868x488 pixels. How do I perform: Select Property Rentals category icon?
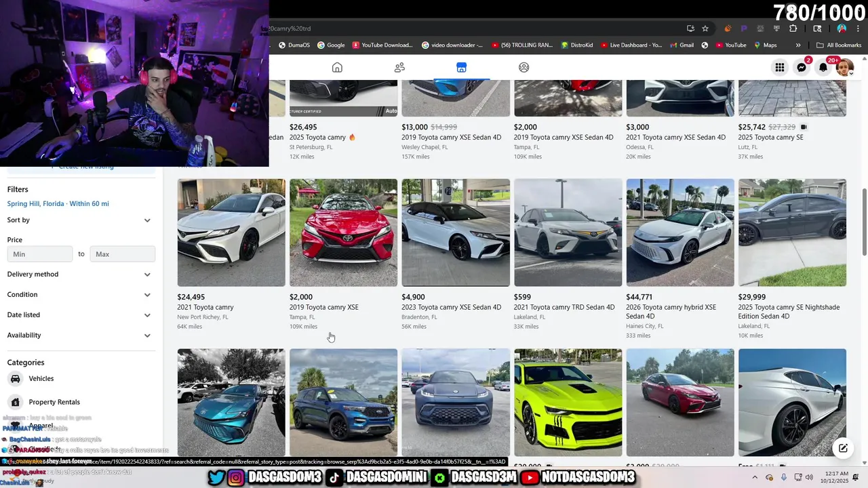coord(16,402)
